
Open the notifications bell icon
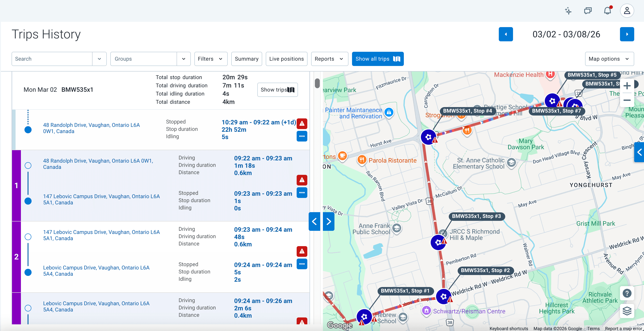607,11
